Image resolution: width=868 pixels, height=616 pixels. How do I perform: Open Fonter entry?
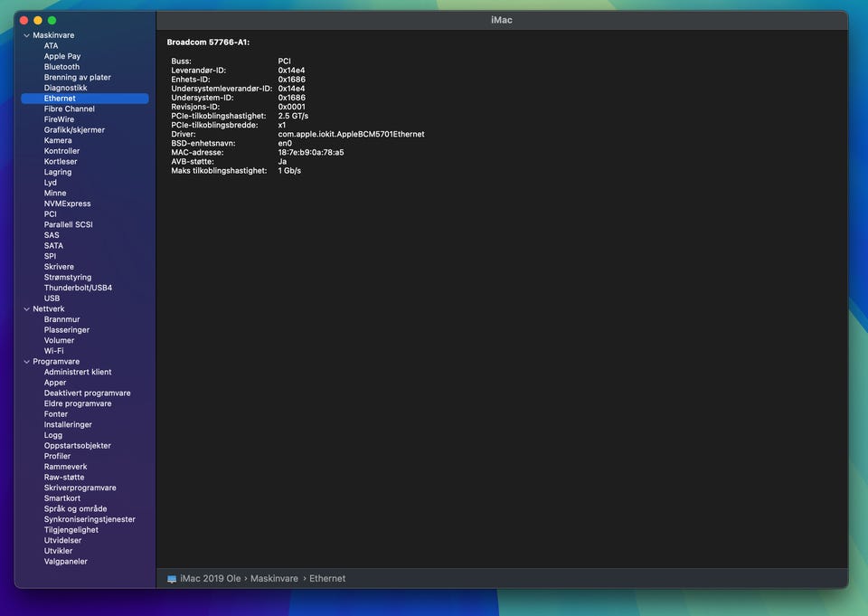(56, 414)
